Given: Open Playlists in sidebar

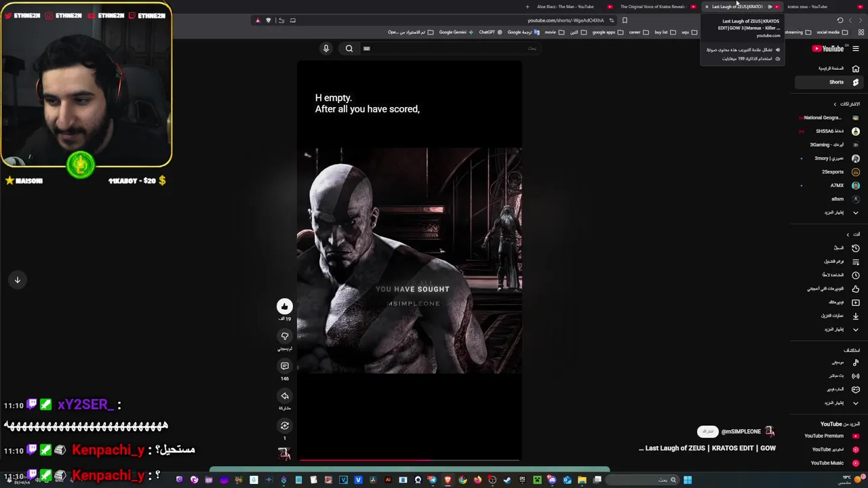Looking at the screenshot, I should click(828, 262).
